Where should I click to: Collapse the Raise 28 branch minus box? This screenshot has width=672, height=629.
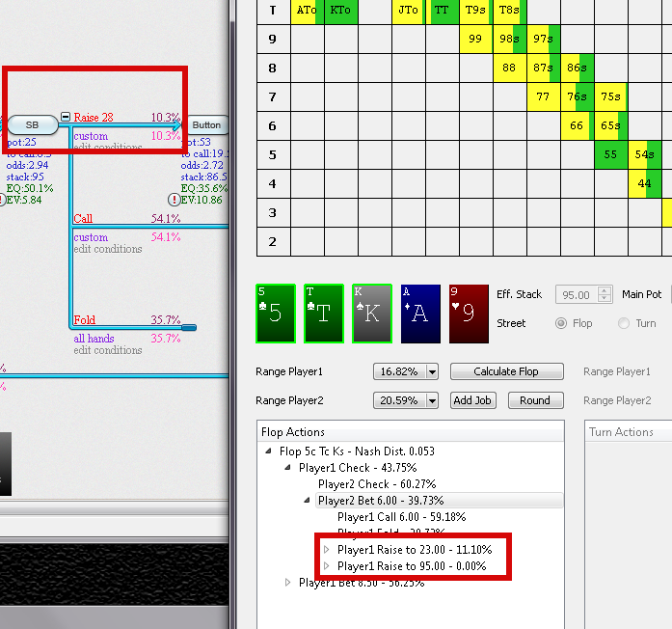[66, 117]
